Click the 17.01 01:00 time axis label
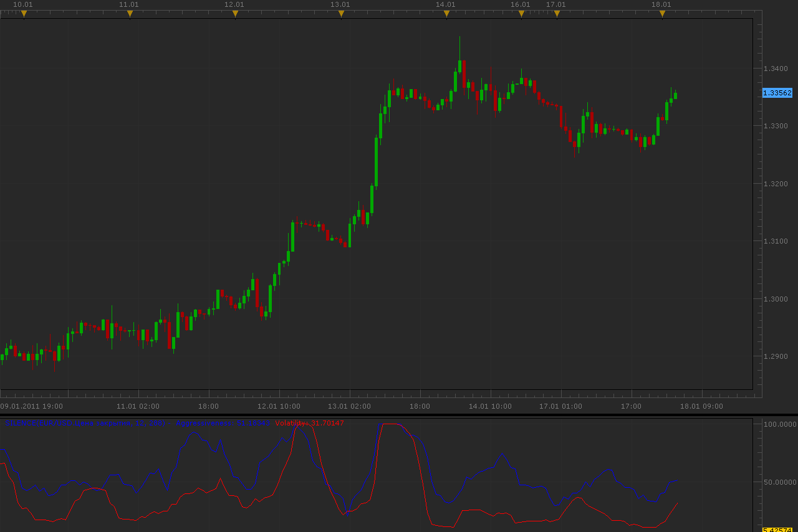The width and height of the screenshot is (798, 532). coord(560,406)
